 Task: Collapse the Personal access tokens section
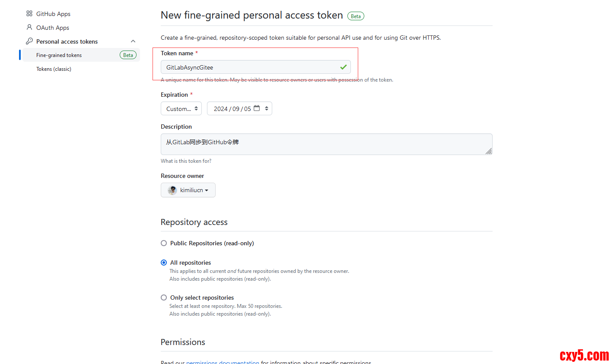pyautogui.click(x=133, y=41)
